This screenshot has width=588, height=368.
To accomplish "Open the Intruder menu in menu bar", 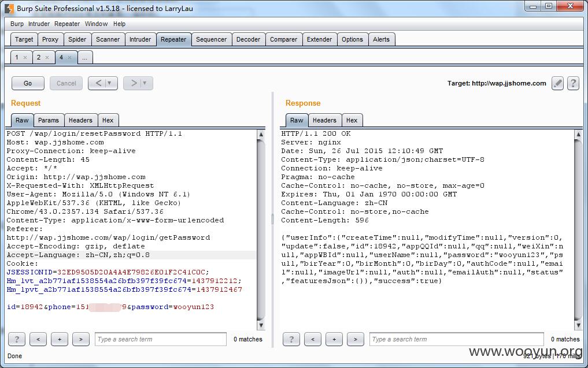I will coord(39,24).
